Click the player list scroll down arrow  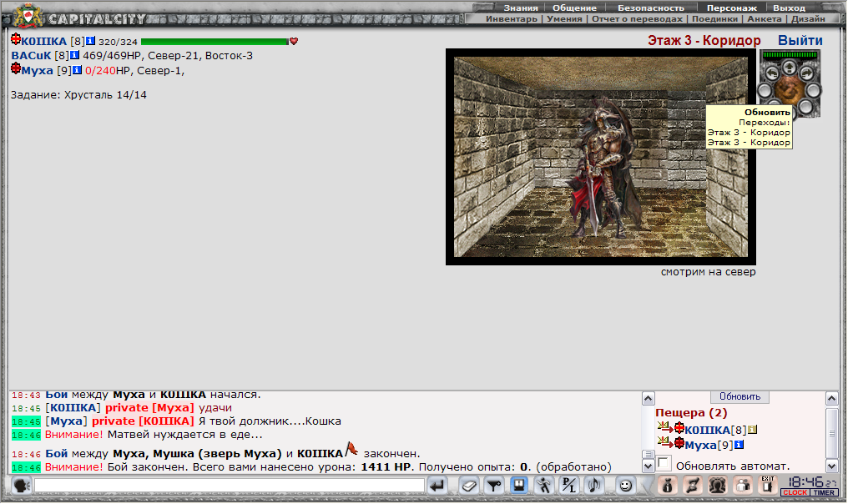(832, 466)
